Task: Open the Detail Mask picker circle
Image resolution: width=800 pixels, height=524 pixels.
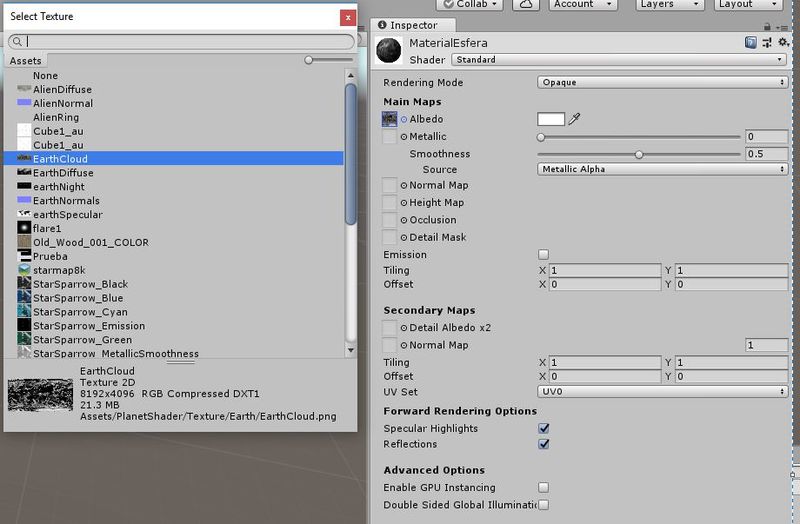Action: pyautogui.click(x=404, y=238)
